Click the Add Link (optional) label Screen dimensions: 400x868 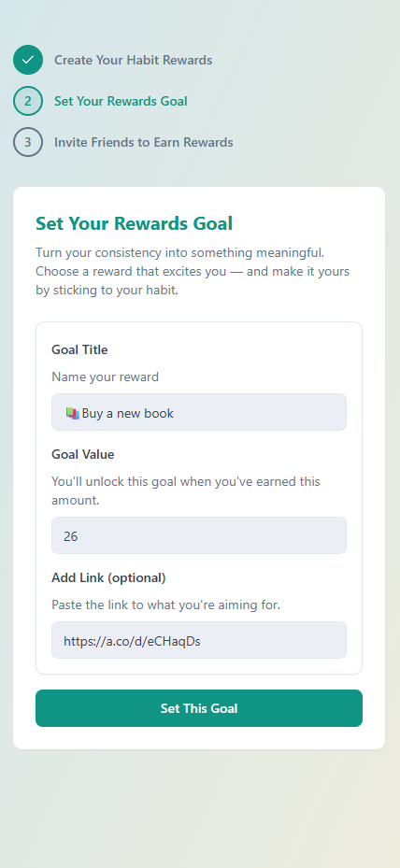pos(108,578)
